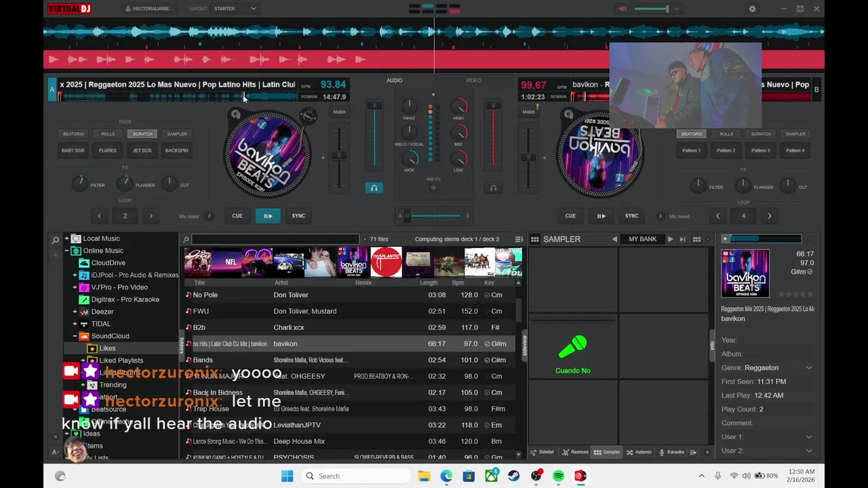The width and height of the screenshot is (868, 488).
Task: Toggle Mix Assist on left deck
Action: click(x=209, y=216)
